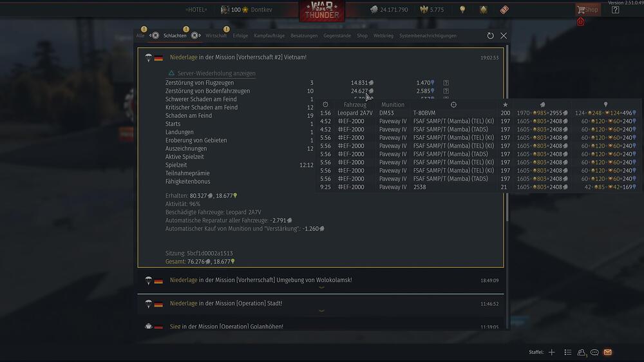Screen dimensions: 644x362
Task: Click the Sitzung 5bcf1d0002a1513 text
Action: [x=199, y=254]
